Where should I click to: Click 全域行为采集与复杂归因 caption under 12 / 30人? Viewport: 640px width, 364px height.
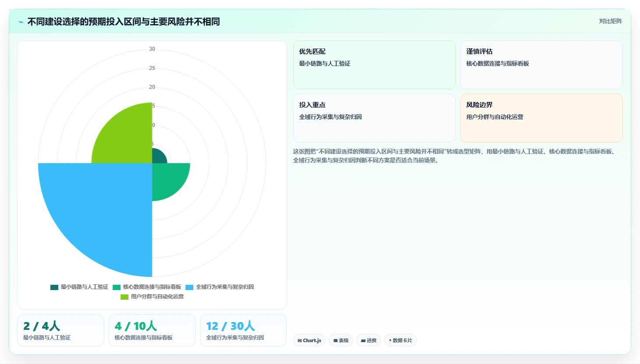tap(235, 338)
